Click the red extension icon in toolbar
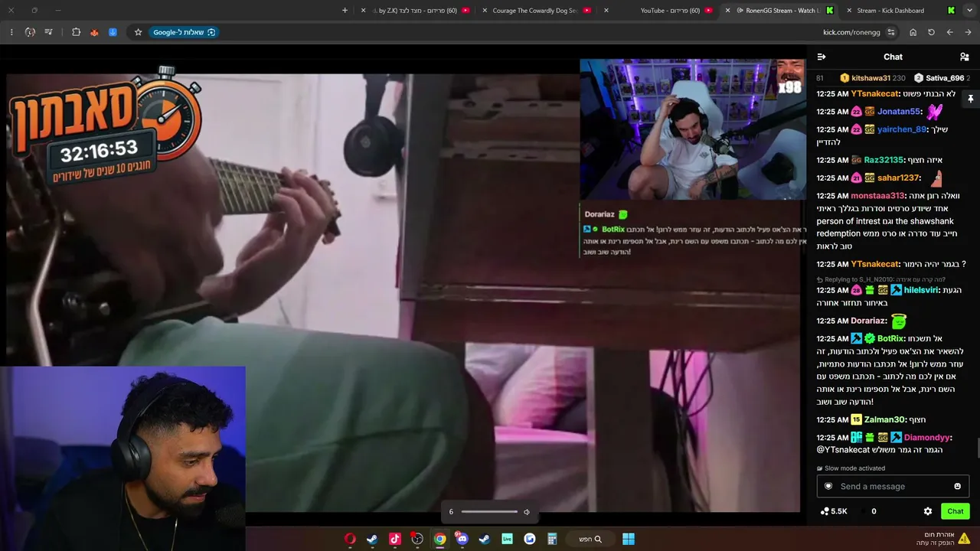This screenshot has height=551, width=980. [x=94, y=32]
